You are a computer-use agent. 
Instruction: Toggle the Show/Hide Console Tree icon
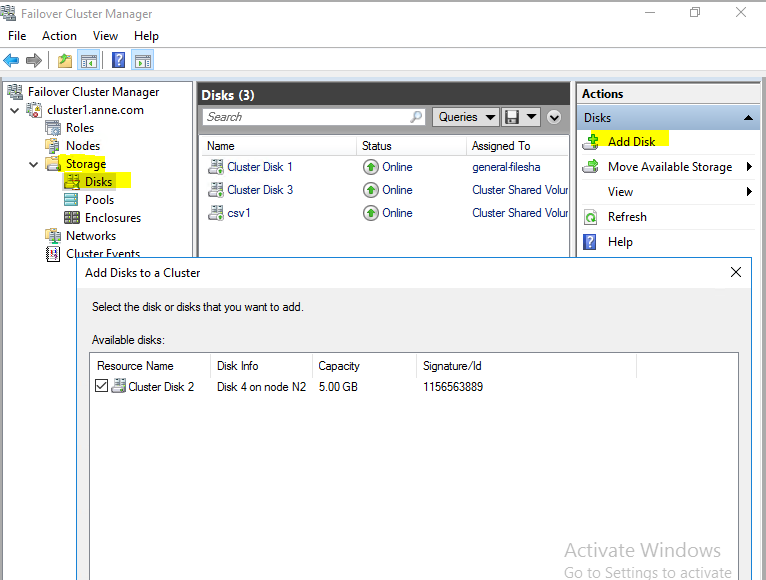[89, 61]
